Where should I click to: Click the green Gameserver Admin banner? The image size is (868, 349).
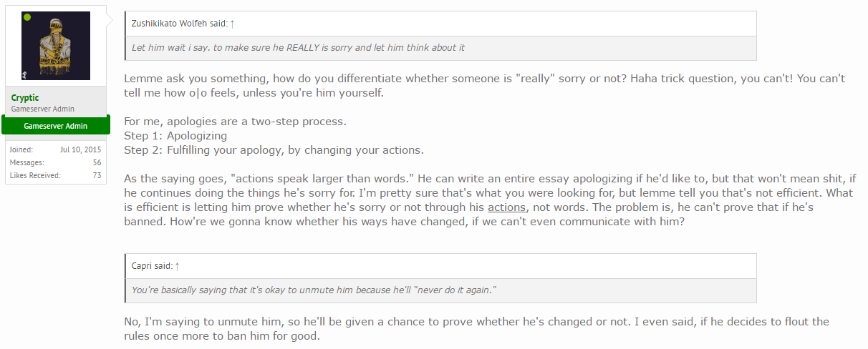tap(56, 126)
